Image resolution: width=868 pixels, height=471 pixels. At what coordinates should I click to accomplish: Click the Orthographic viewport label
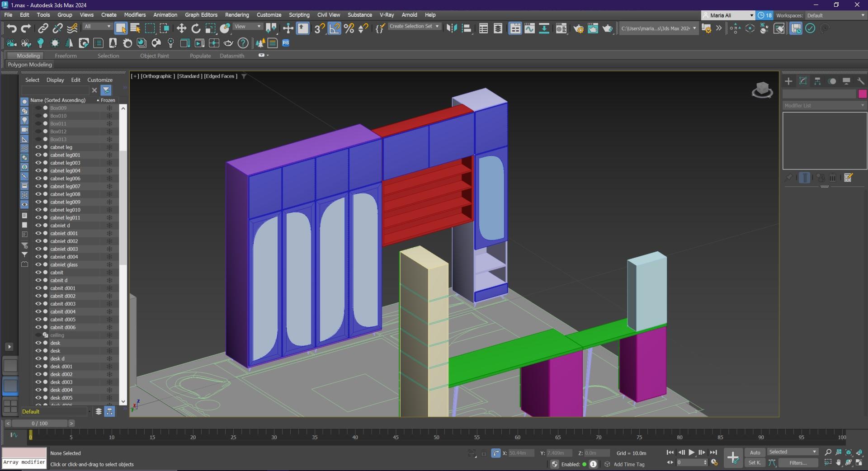click(157, 76)
